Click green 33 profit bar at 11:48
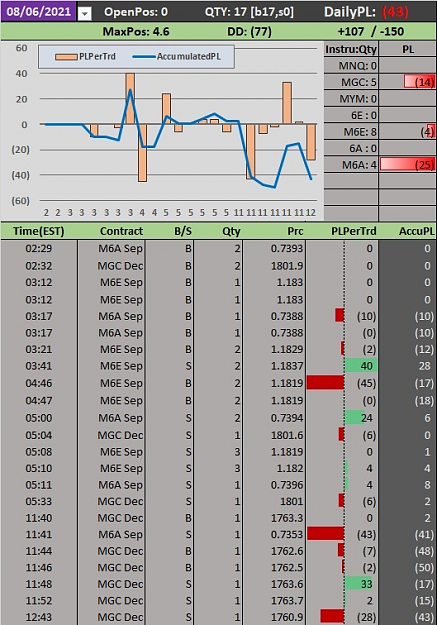This screenshot has height=625, width=437. coord(358,584)
